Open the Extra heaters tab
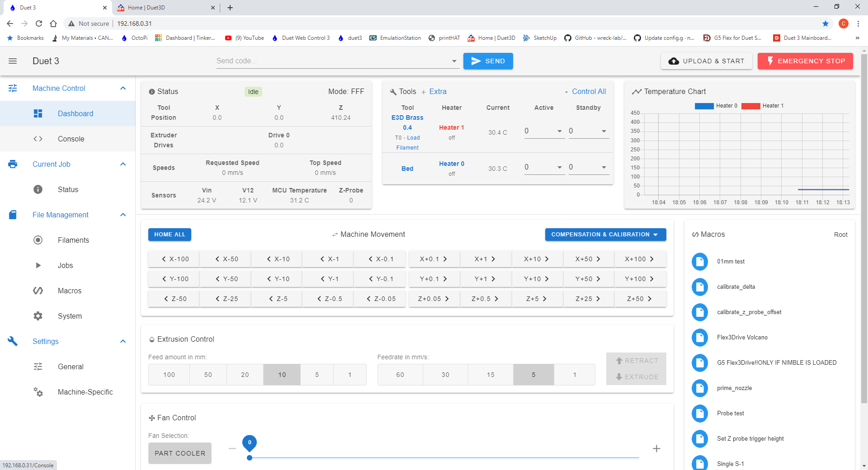This screenshot has width=868, height=470. click(x=434, y=91)
